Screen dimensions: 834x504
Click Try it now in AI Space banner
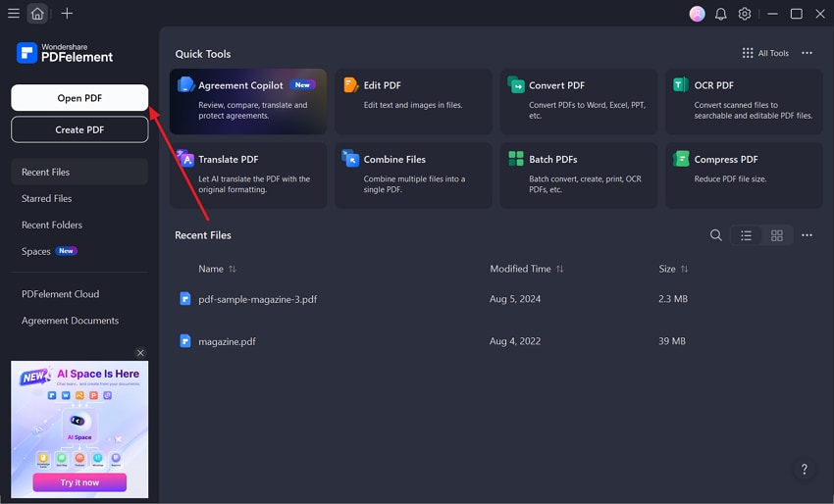click(x=79, y=482)
